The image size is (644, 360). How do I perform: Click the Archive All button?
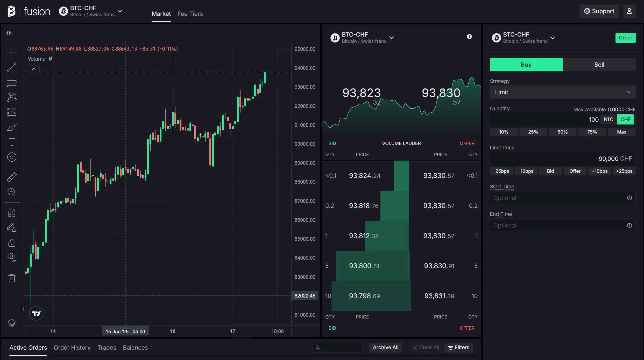[386, 348]
